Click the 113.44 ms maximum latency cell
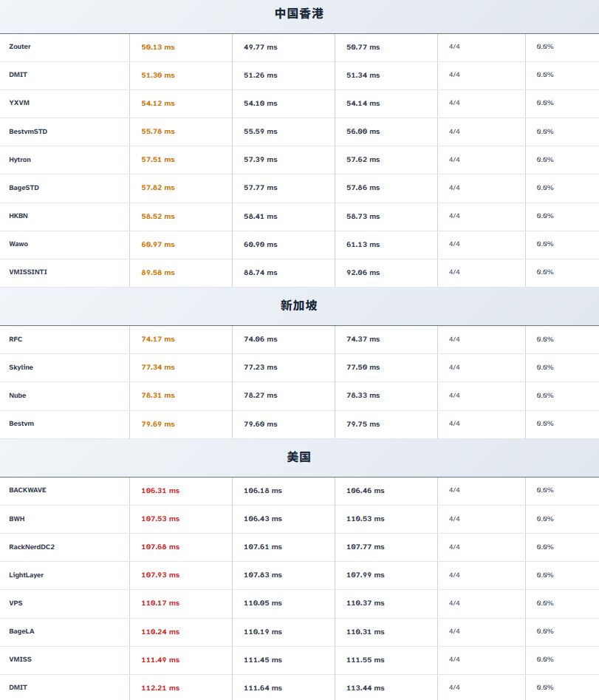The width and height of the screenshot is (599, 700). pyautogui.click(x=366, y=688)
